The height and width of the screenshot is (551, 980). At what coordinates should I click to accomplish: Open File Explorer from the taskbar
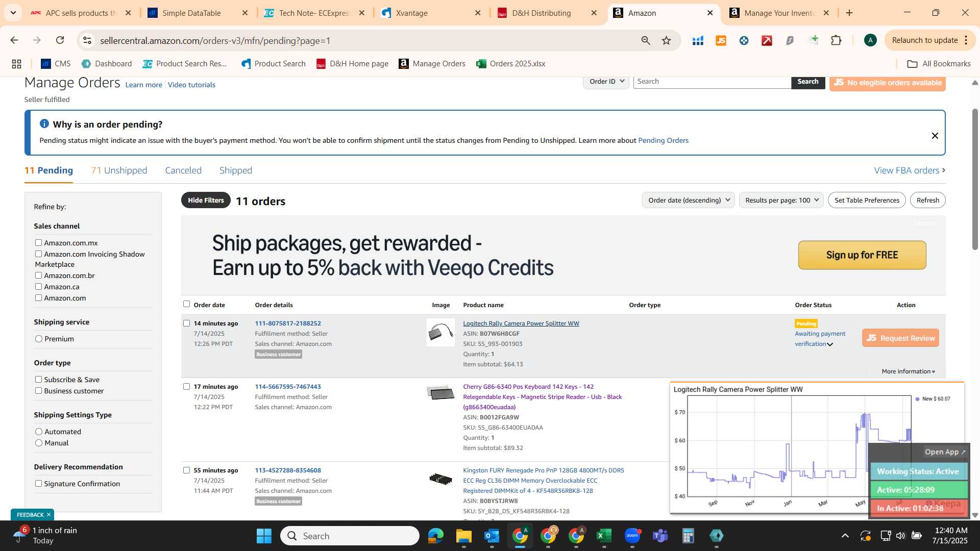[463, 536]
